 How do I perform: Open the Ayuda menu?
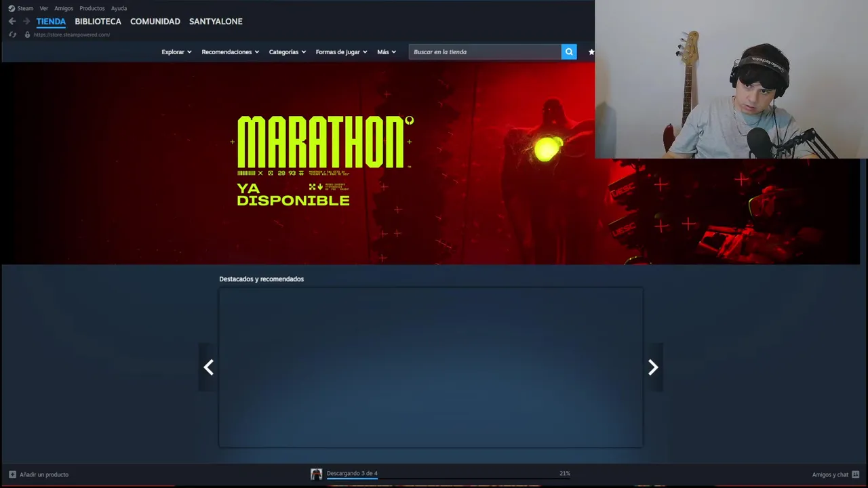(x=119, y=8)
